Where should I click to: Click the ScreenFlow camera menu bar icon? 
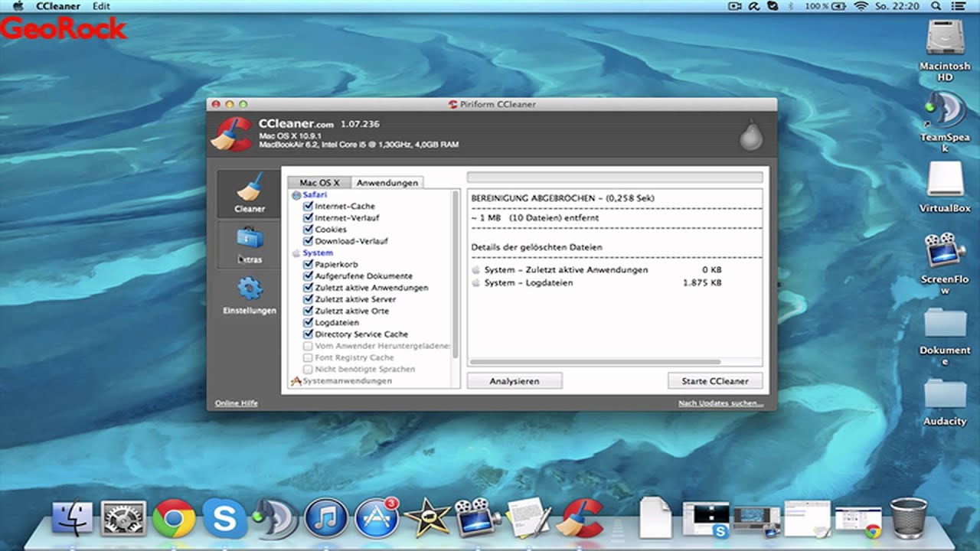click(735, 6)
